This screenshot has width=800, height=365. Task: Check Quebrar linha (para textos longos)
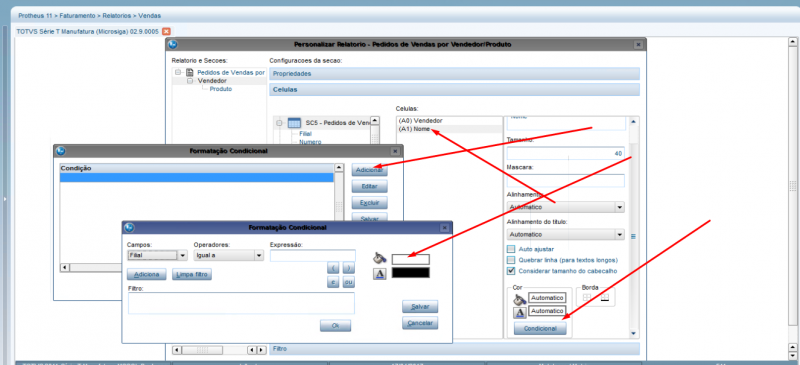(x=511, y=260)
